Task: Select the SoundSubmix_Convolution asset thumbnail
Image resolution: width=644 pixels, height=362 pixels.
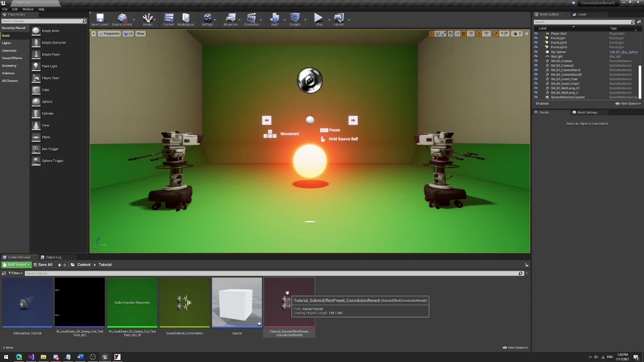Action: pos(185,303)
